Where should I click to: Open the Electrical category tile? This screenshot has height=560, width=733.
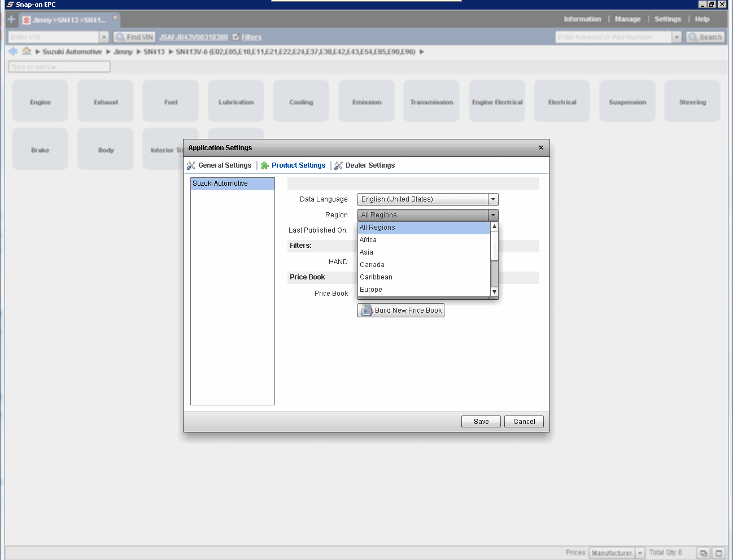[x=562, y=101]
